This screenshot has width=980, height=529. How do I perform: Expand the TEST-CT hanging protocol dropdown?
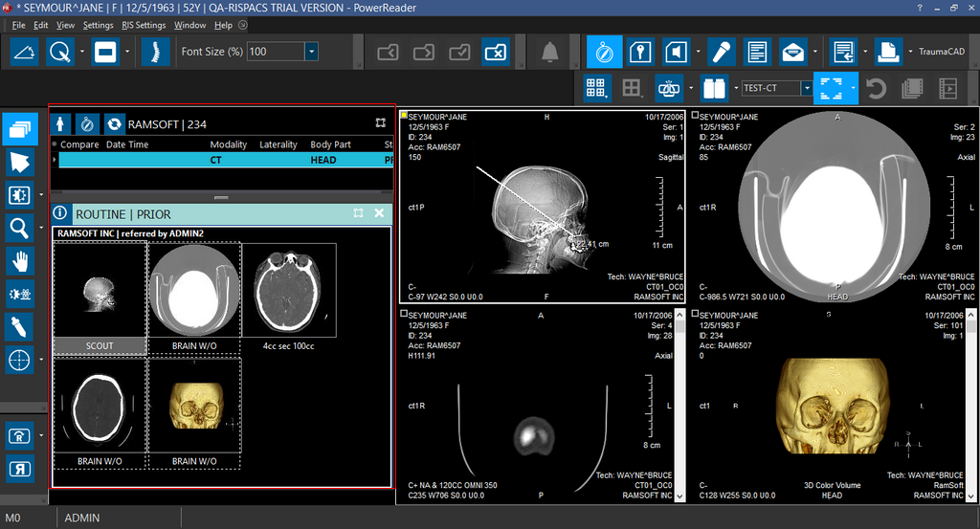click(x=806, y=89)
